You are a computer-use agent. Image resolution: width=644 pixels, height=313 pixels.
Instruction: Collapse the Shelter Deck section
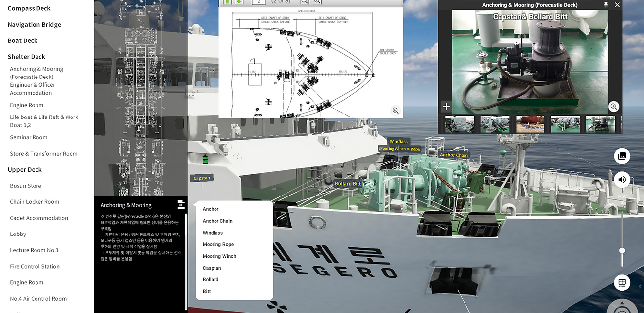pos(27,57)
